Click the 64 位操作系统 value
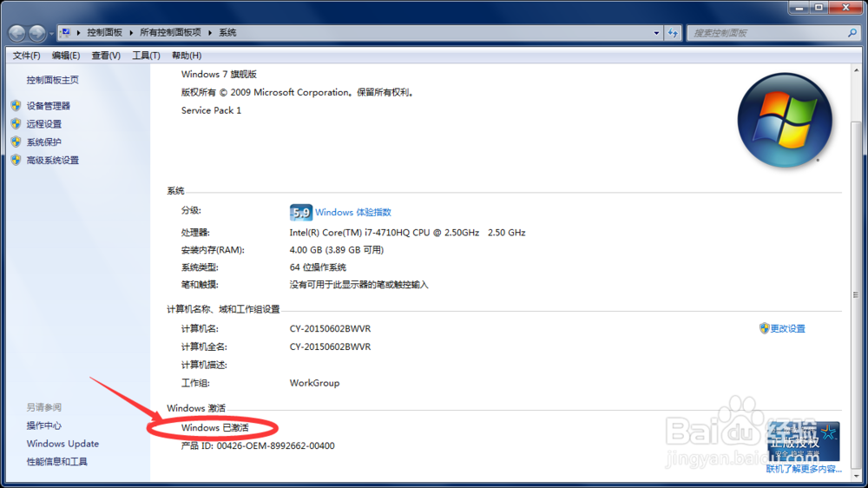 pos(318,267)
